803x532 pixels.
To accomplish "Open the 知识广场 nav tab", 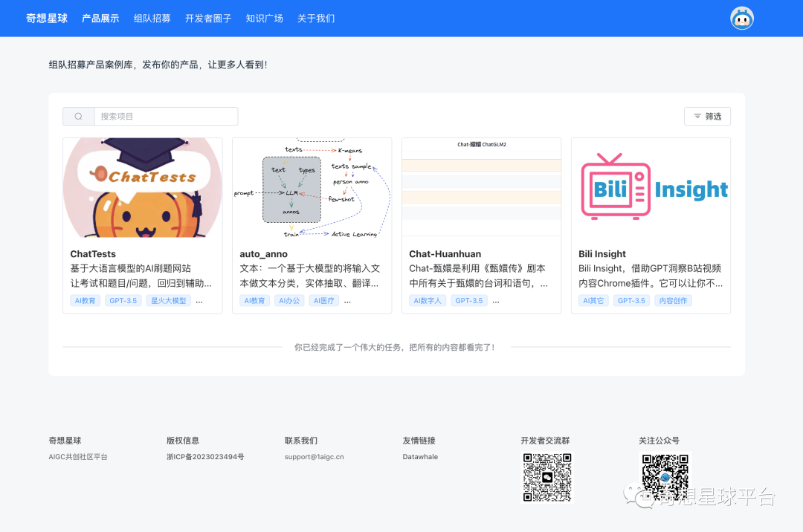I will coord(264,19).
